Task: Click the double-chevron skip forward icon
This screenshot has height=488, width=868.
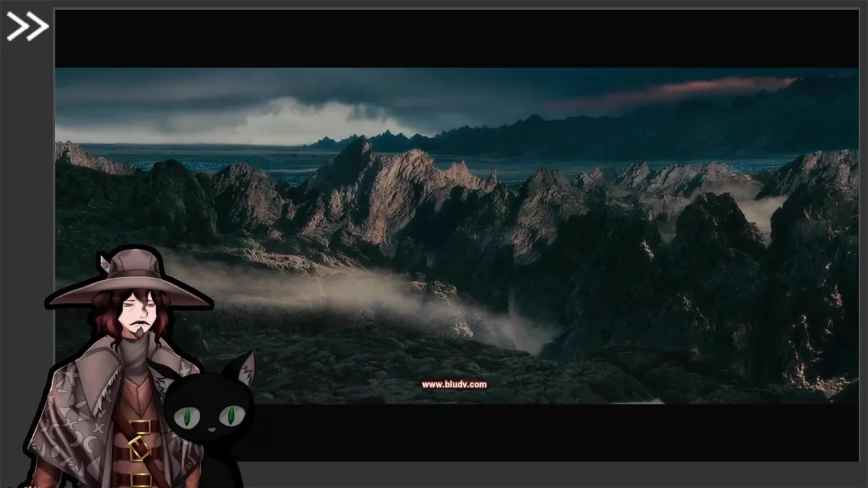Action: click(x=27, y=26)
